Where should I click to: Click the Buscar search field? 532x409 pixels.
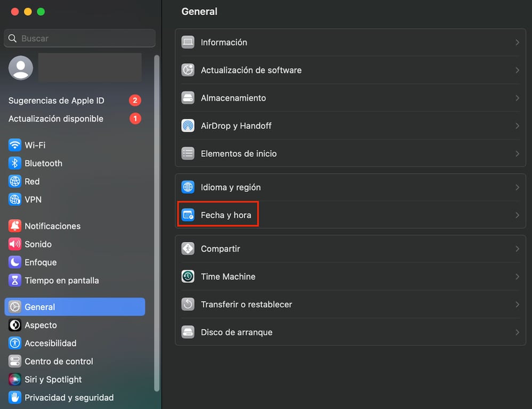(x=79, y=38)
